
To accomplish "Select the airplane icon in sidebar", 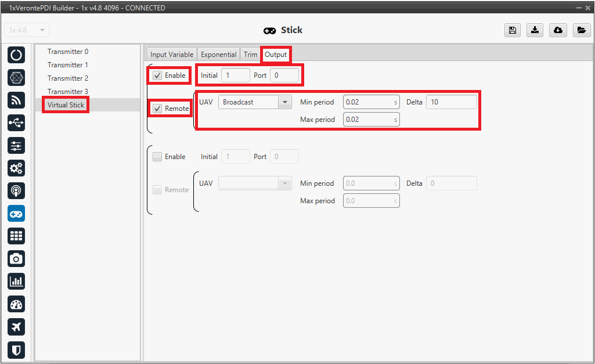I will pyautogui.click(x=16, y=327).
